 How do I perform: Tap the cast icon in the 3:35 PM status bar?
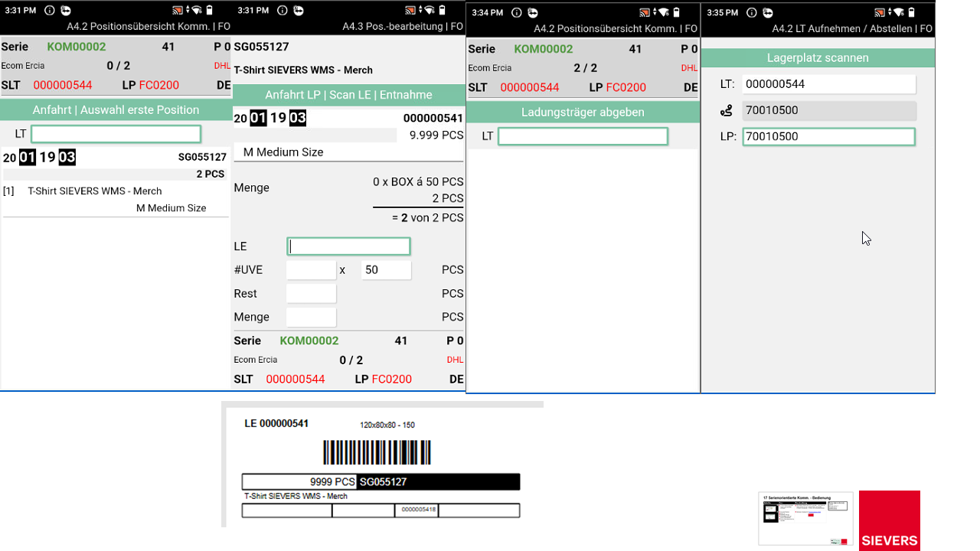coord(879,12)
